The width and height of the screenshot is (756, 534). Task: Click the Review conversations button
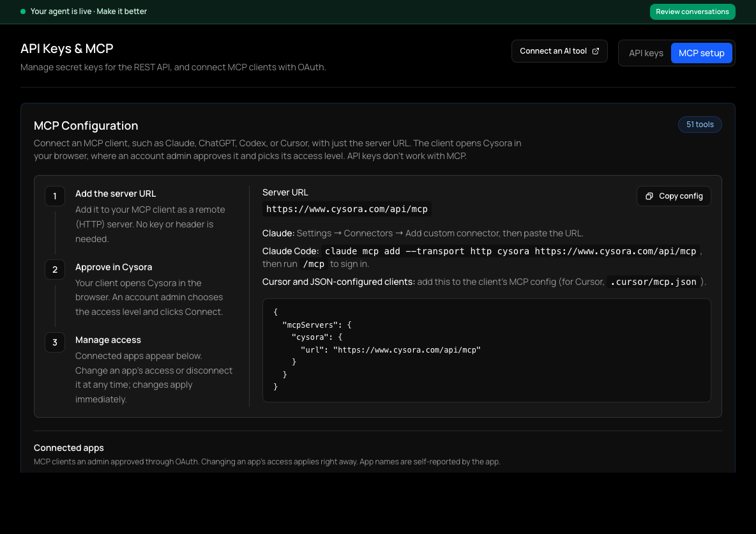692,11
